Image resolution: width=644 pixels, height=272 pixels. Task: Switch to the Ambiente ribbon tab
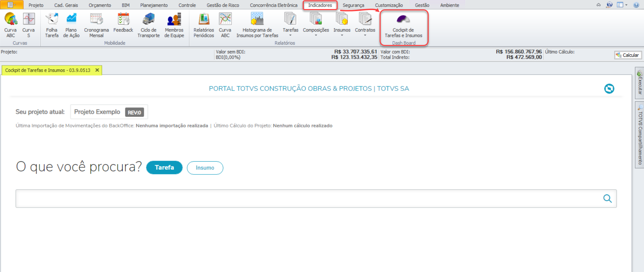coord(449,5)
